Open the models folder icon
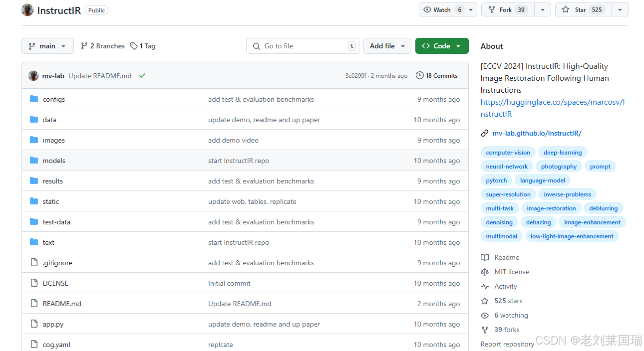The image size is (644, 351). coord(34,161)
